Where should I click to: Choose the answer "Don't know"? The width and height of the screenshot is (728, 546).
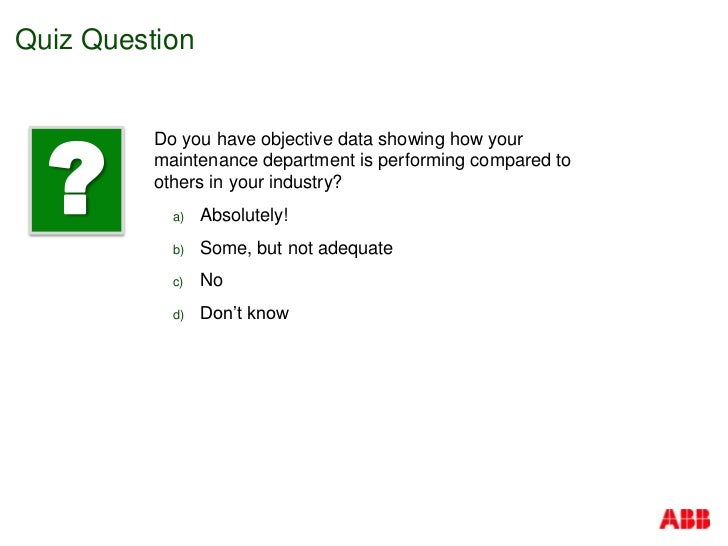coord(244,313)
